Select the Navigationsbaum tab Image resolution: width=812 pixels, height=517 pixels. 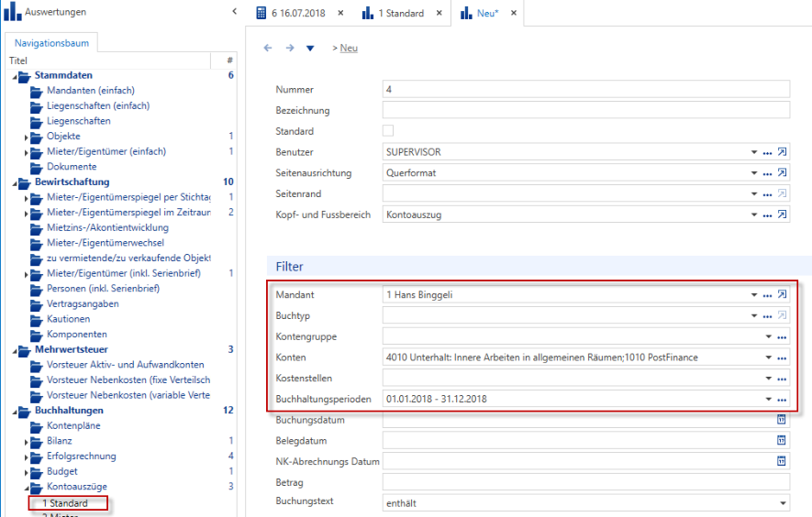(x=51, y=43)
